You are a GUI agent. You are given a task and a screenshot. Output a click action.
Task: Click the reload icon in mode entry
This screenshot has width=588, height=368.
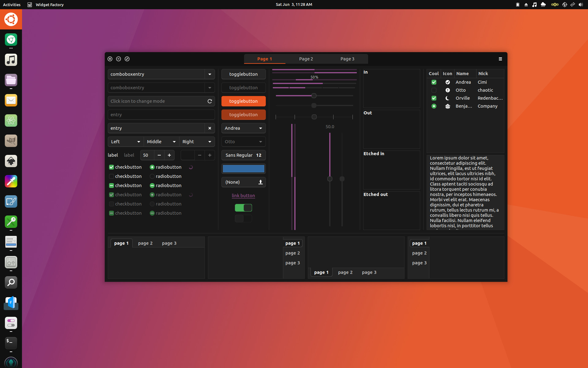(x=210, y=101)
